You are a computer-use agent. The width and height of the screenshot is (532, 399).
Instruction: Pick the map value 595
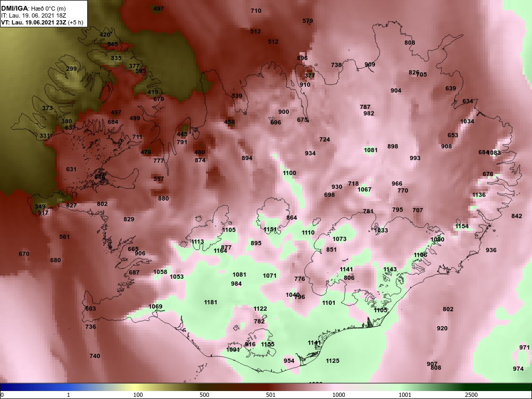(x=140, y=71)
